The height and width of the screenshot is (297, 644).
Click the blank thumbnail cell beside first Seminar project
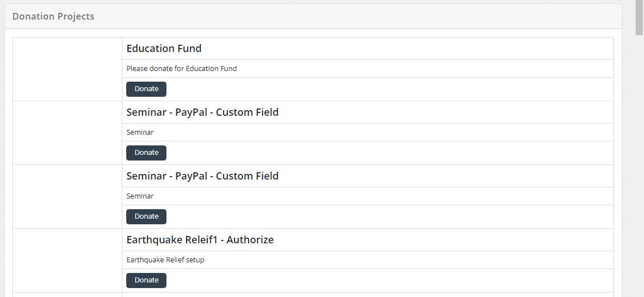pos(67,133)
